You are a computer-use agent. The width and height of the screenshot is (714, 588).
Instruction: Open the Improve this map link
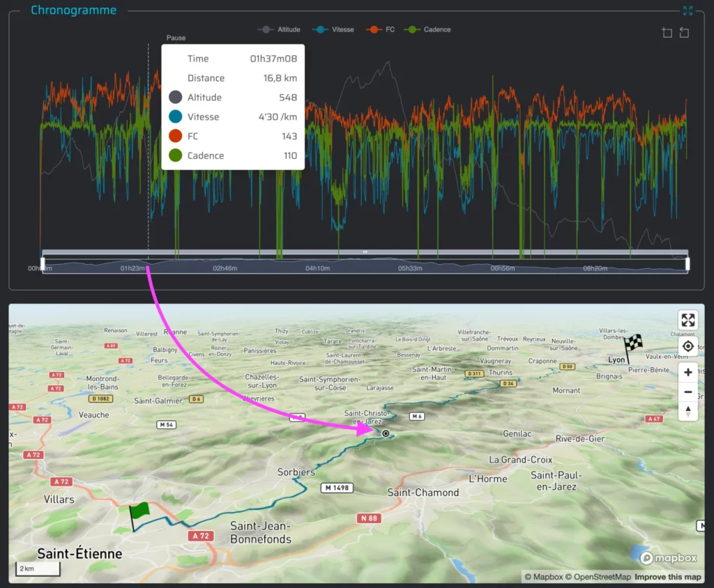pyautogui.click(x=668, y=577)
